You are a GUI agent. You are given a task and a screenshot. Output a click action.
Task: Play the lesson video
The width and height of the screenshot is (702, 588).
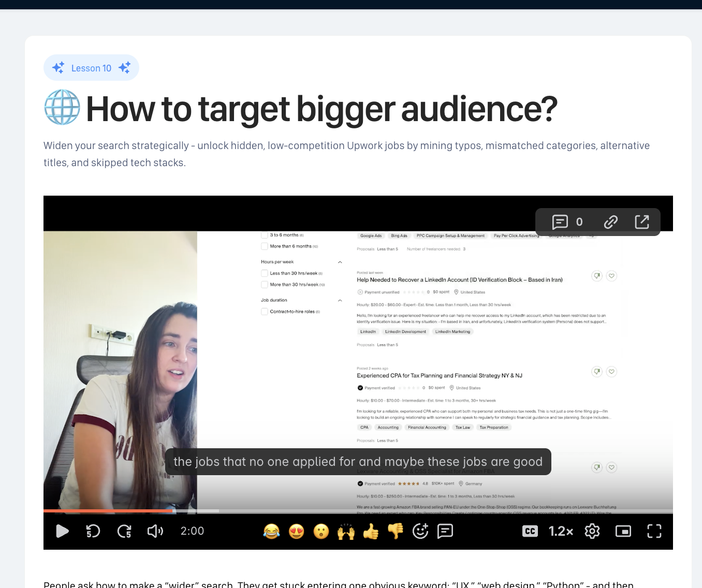(x=62, y=531)
